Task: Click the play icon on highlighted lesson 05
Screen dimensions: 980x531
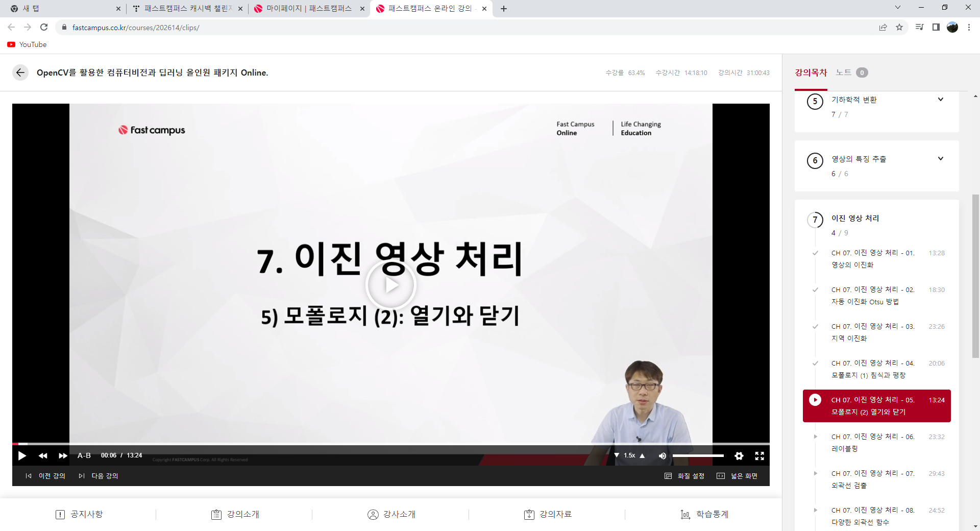Action: point(815,400)
